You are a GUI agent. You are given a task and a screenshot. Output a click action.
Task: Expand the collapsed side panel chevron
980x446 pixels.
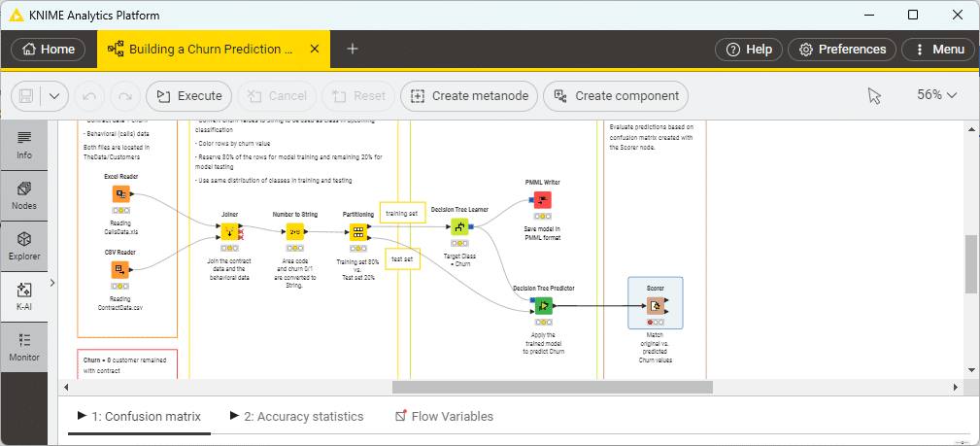click(51, 283)
